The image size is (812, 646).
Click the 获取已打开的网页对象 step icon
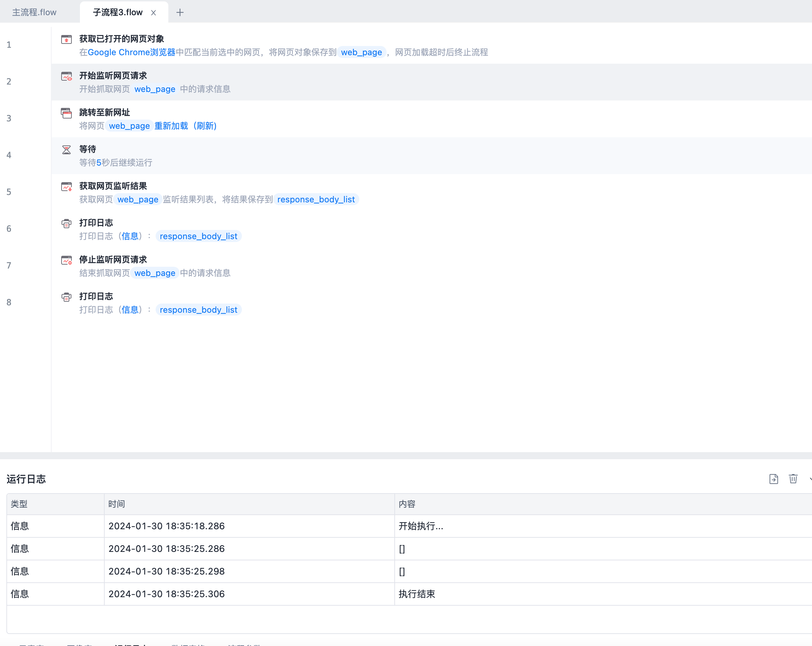click(x=66, y=39)
